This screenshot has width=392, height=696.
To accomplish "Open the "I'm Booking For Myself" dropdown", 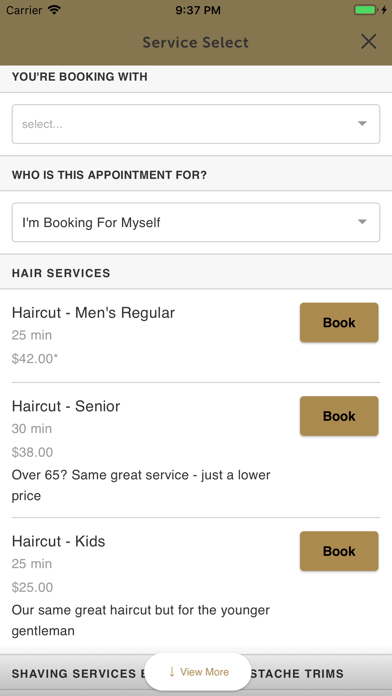I will point(196,222).
